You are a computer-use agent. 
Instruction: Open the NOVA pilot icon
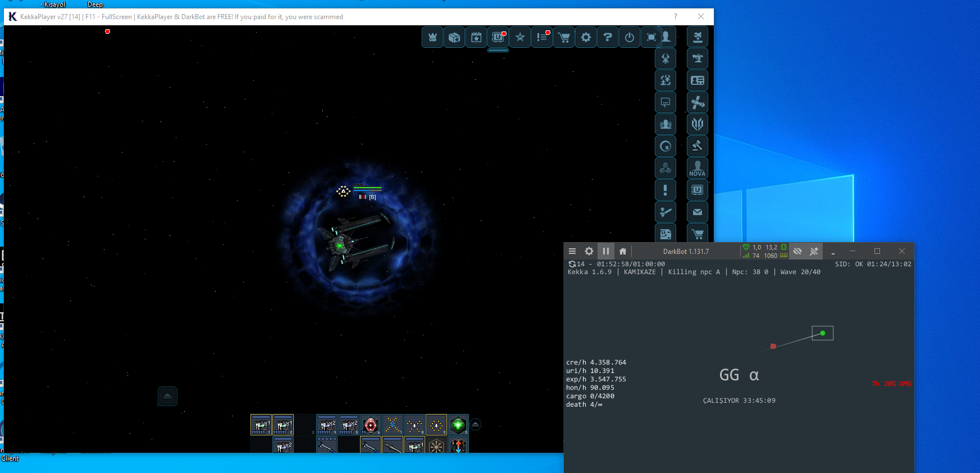click(698, 168)
